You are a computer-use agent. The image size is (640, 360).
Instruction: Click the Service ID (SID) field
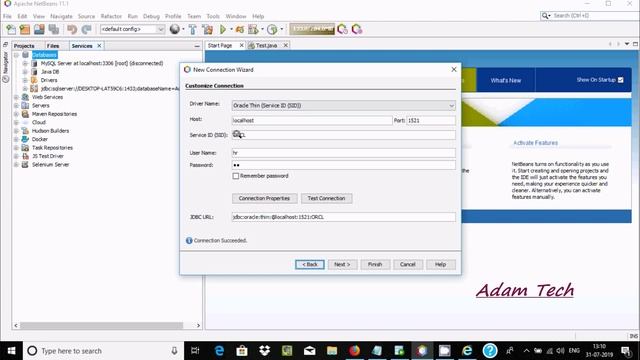pyautogui.click(x=344, y=135)
